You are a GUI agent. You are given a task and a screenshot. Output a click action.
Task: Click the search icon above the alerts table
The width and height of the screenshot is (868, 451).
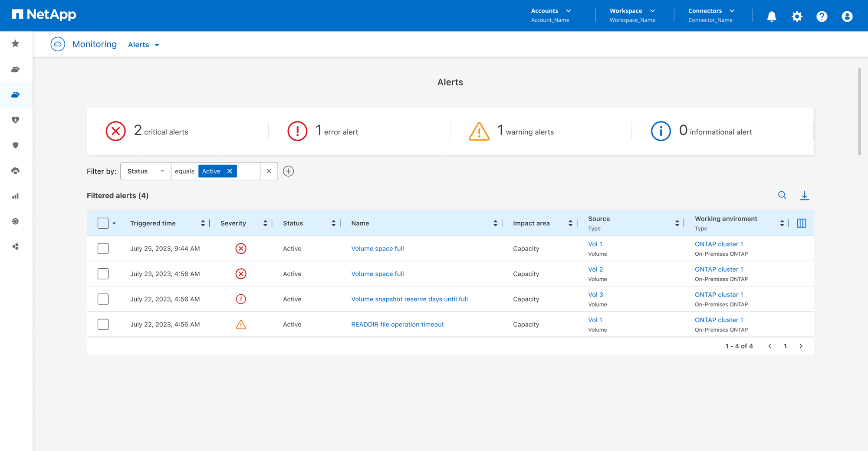782,195
